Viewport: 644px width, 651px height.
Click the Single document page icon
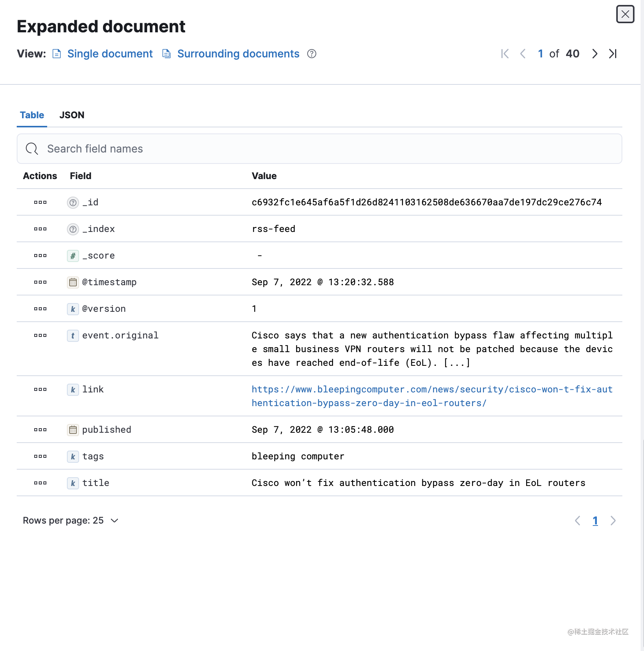pos(57,54)
